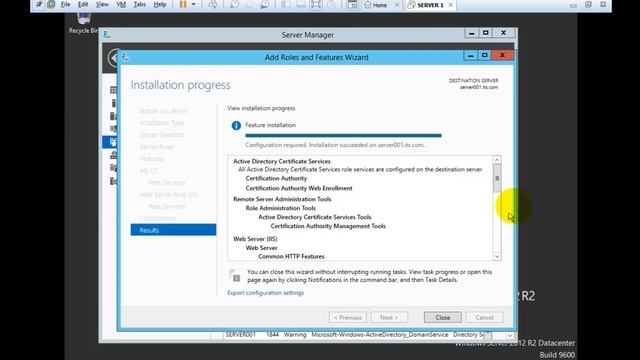Screen dimensions: 640x360
Task: Click the Next button
Action: tap(389, 317)
